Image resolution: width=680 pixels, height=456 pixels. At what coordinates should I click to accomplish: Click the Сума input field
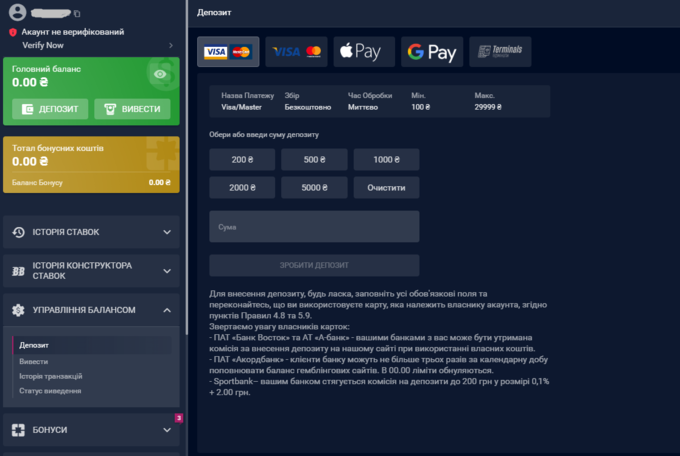(314, 227)
